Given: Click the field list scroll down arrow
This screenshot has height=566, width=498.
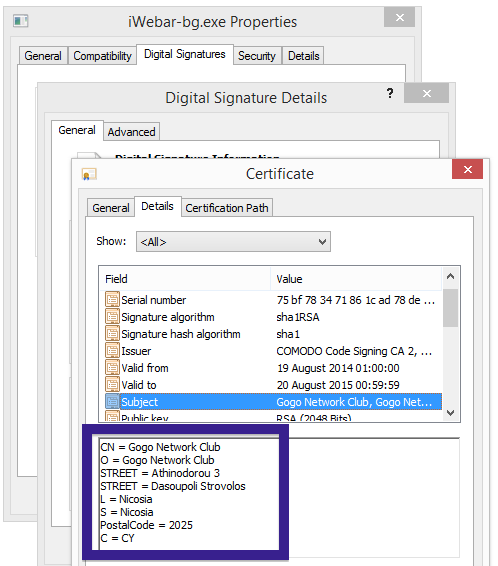Looking at the screenshot, I should coord(450,413).
